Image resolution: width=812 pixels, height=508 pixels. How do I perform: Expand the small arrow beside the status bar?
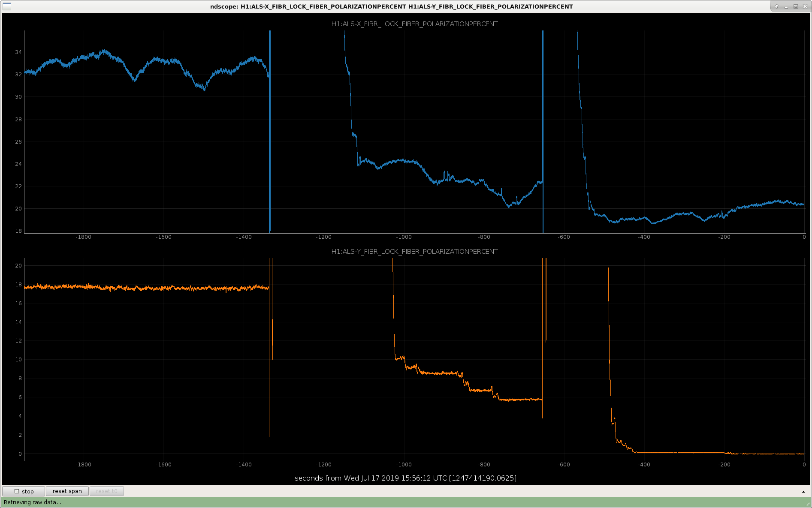click(x=803, y=492)
